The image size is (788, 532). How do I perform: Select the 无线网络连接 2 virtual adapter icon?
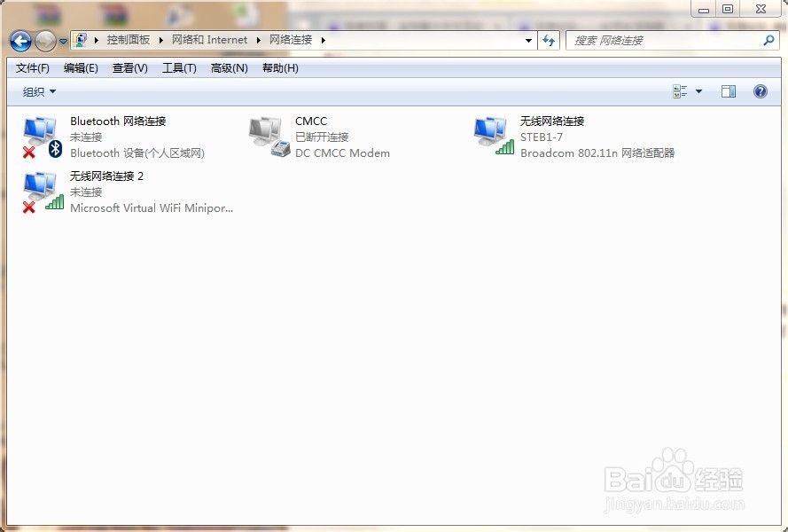[41, 190]
